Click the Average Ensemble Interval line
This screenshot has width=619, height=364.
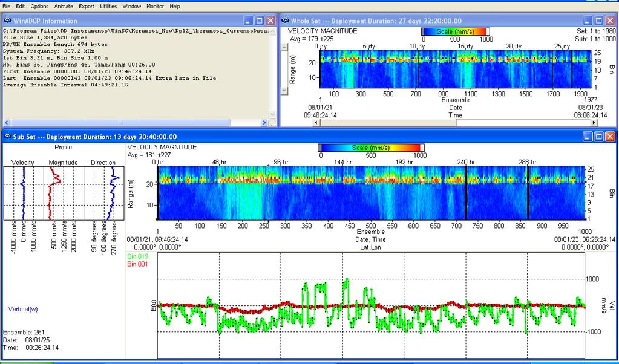pos(65,85)
